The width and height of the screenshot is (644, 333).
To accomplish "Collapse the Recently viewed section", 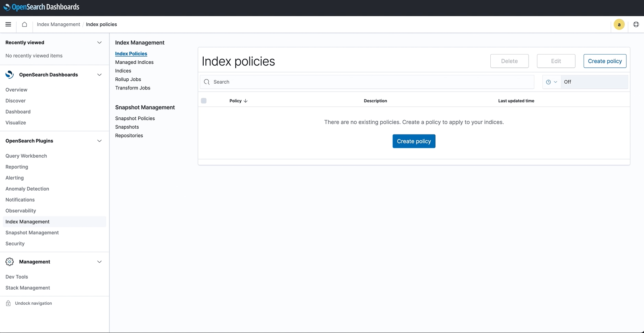I will [x=99, y=42].
